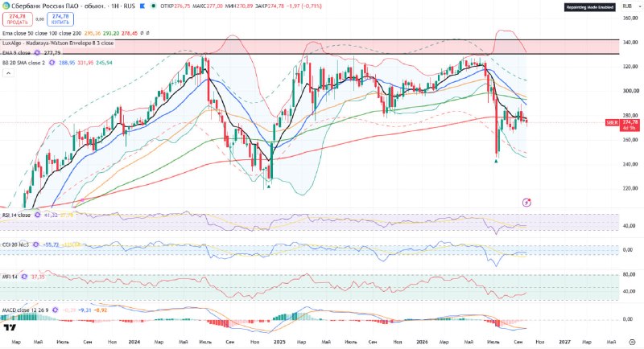This screenshot has height=349, width=644.
Task: Click the purple icon next to EMA 9 close
Action: (x=37, y=53)
